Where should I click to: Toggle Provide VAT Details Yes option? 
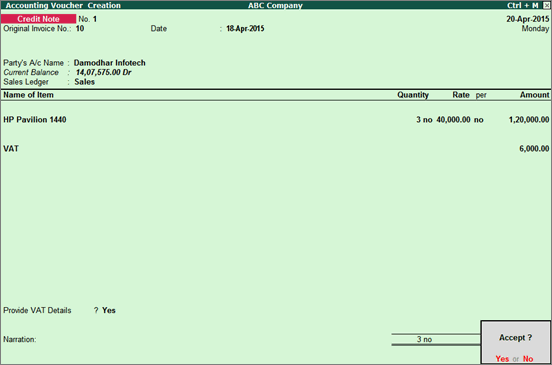tap(109, 310)
